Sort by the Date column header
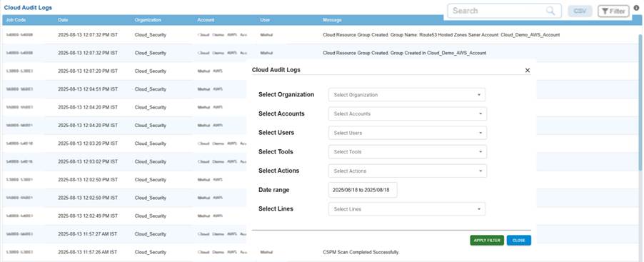The image size is (644, 262). pos(63,20)
